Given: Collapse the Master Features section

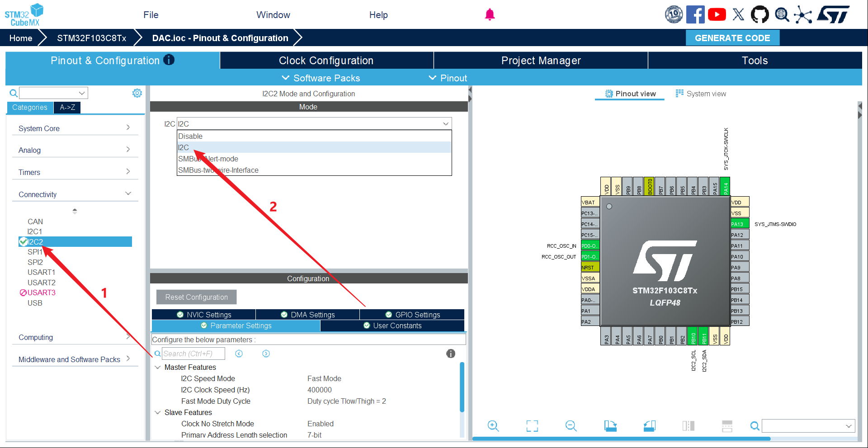Looking at the screenshot, I should point(158,368).
